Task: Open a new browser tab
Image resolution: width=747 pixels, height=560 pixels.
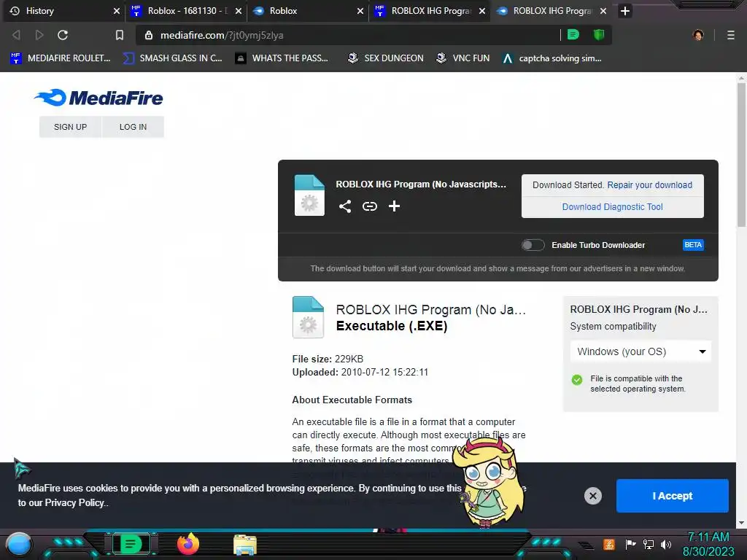Action: [625, 11]
